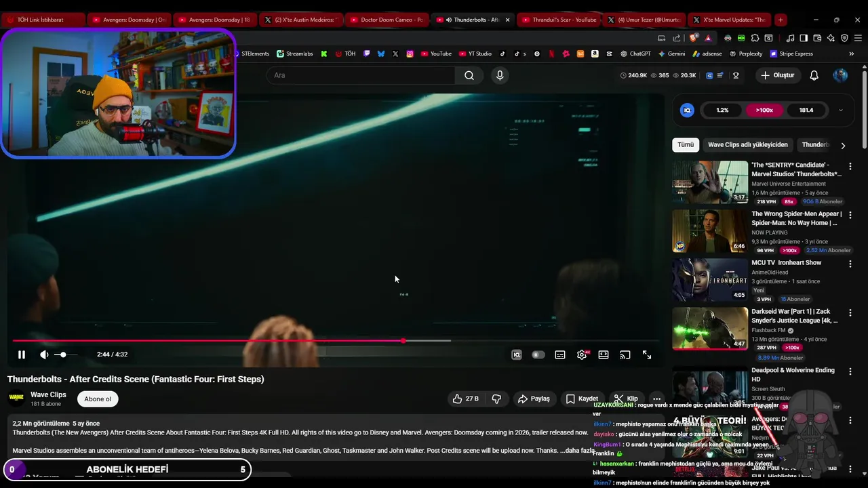Open a new browser tab
The width and height of the screenshot is (868, 488).
click(781, 20)
